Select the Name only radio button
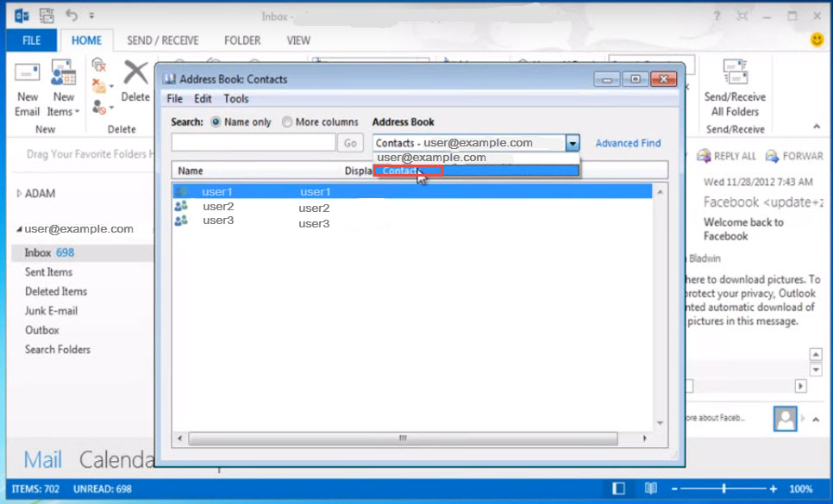Viewport: 833px width, 504px height. click(x=216, y=122)
